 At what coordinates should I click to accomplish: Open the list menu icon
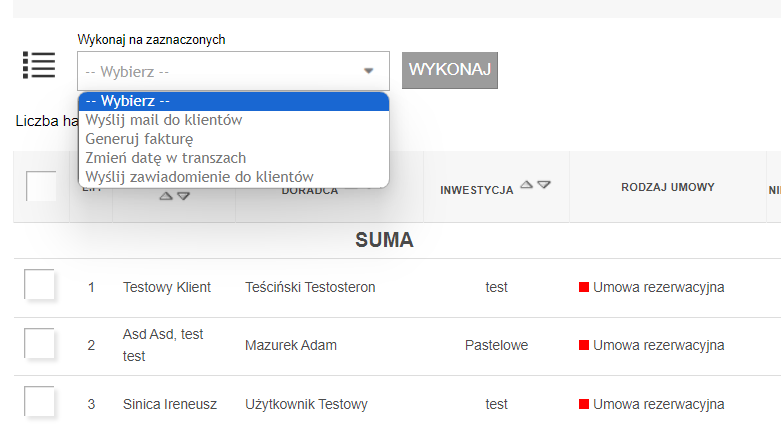[x=39, y=65]
